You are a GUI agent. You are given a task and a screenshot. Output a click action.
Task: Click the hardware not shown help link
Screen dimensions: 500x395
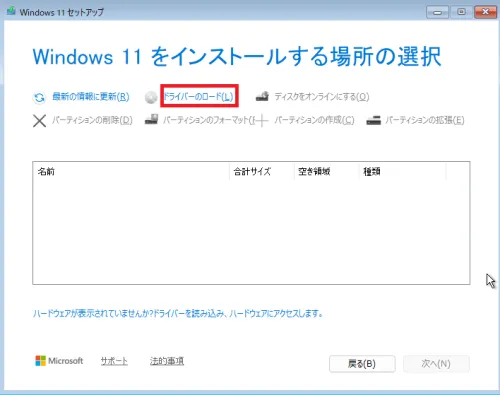[178, 314]
